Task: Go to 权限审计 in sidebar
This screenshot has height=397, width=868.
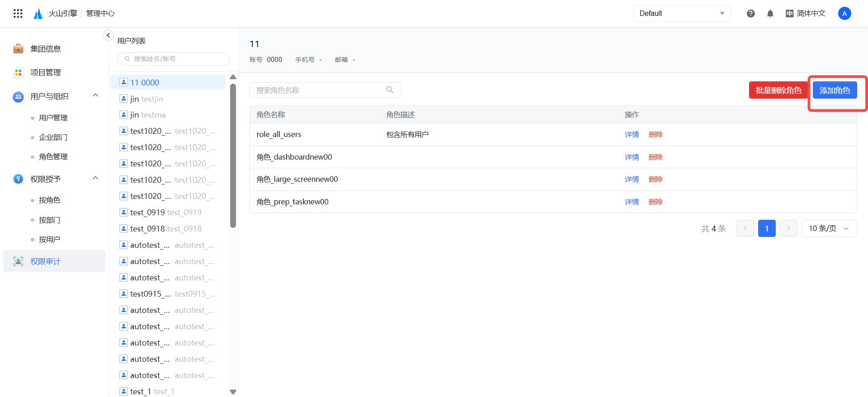Action: 45,261
